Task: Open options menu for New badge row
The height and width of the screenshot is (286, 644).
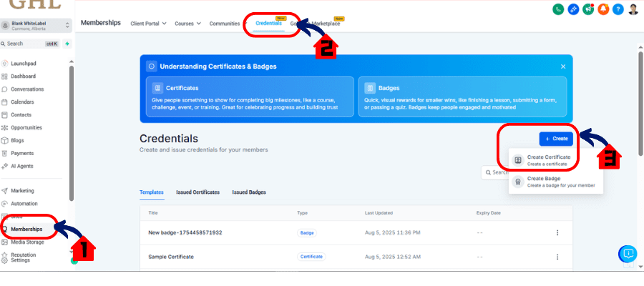Action: 557,232
